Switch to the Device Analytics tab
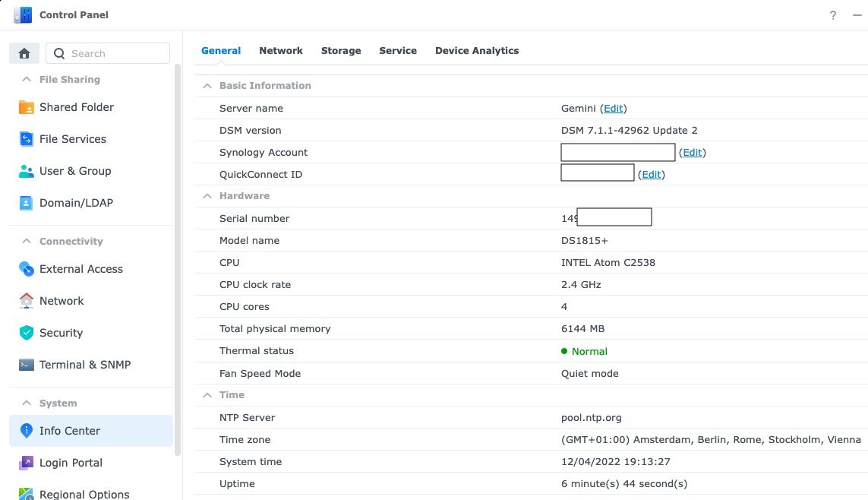The width and height of the screenshot is (868, 500). point(477,50)
